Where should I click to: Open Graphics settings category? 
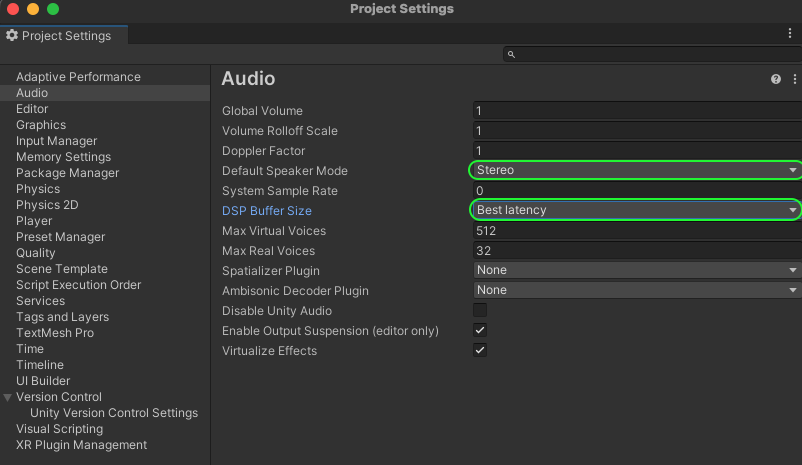pyautogui.click(x=41, y=125)
